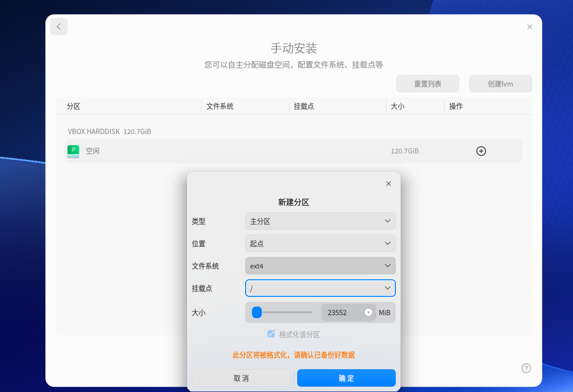Click the 操作 column header
This screenshot has height=392, width=573.
point(455,106)
